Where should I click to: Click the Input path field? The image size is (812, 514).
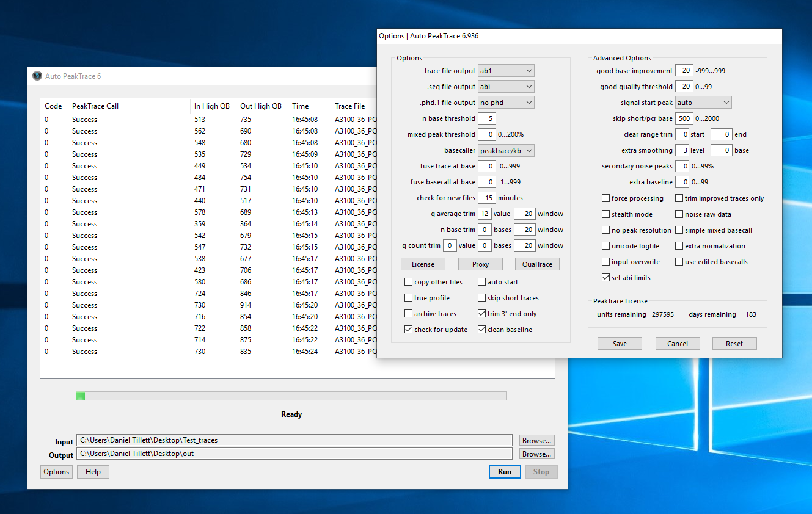294,440
